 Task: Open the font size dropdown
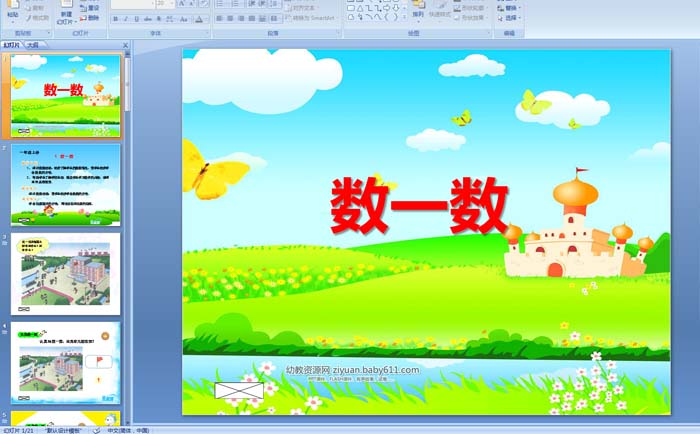173,4
